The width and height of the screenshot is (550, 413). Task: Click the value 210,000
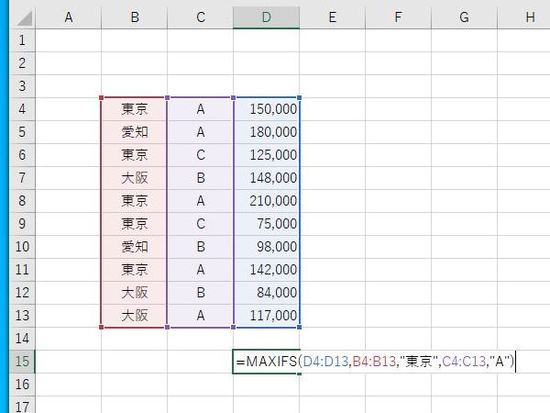coord(273,201)
